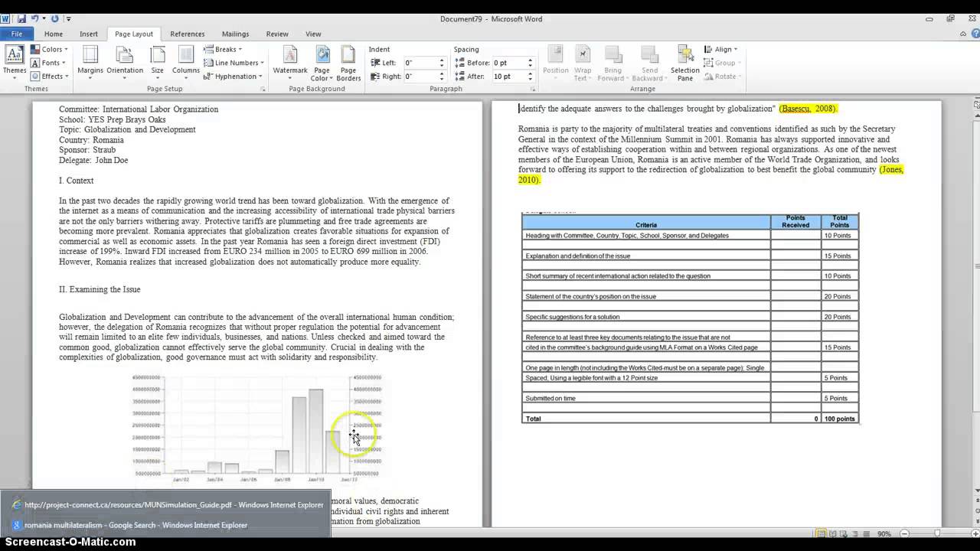Expand the Rotate dropdown
This screenshot has height=551, width=980.
(x=723, y=77)
